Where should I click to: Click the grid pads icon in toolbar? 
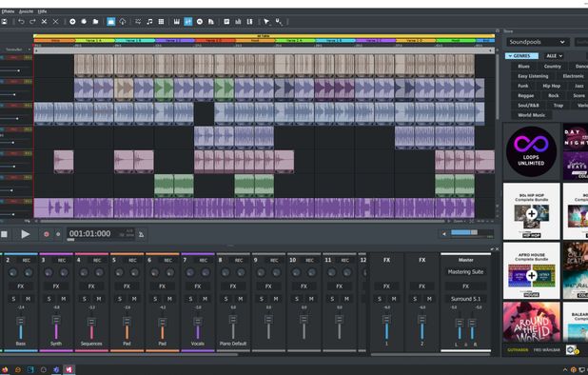point(161,22)
